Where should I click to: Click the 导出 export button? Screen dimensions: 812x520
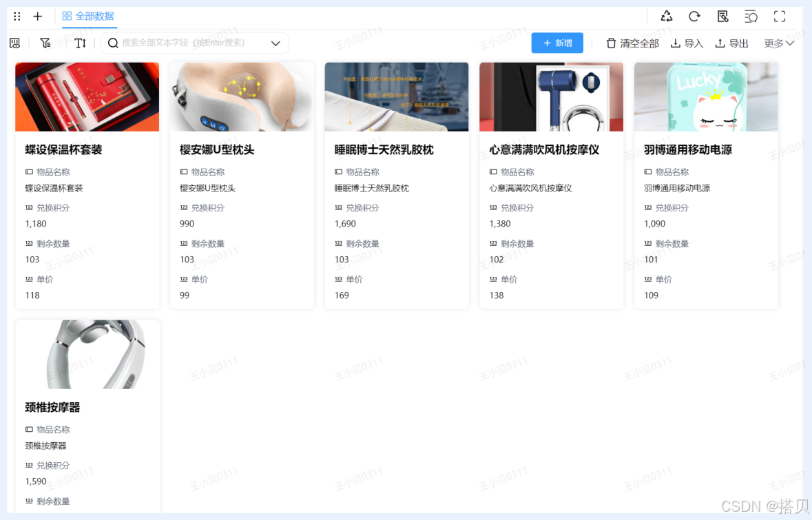pos(731,43)
